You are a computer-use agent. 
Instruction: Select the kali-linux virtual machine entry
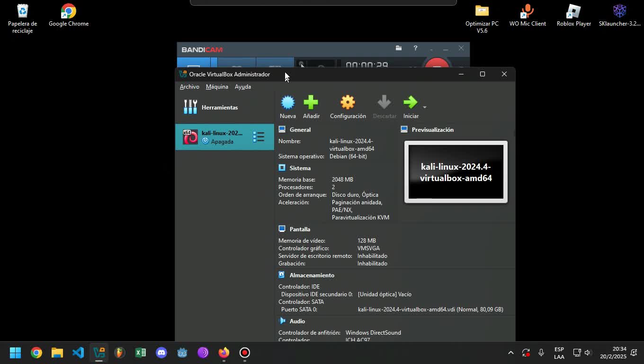coord(224,137)
